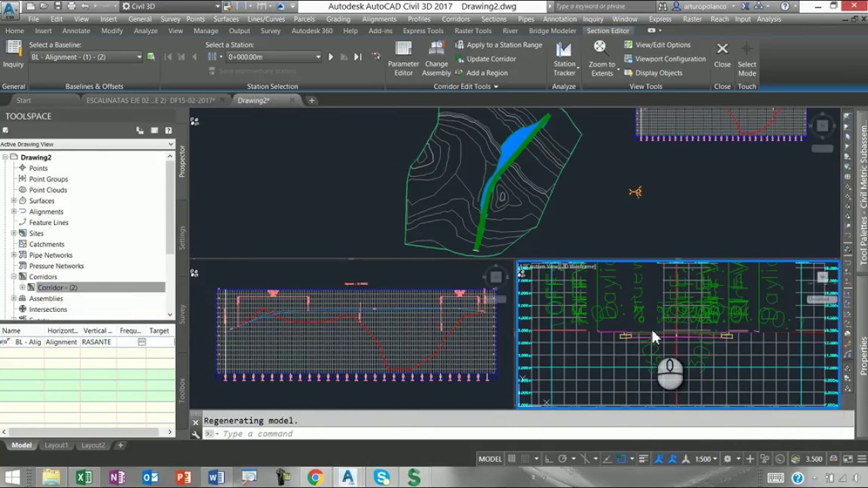Click the pick baseline from drawing icon
Screen dimensions: 868x488
151,57
